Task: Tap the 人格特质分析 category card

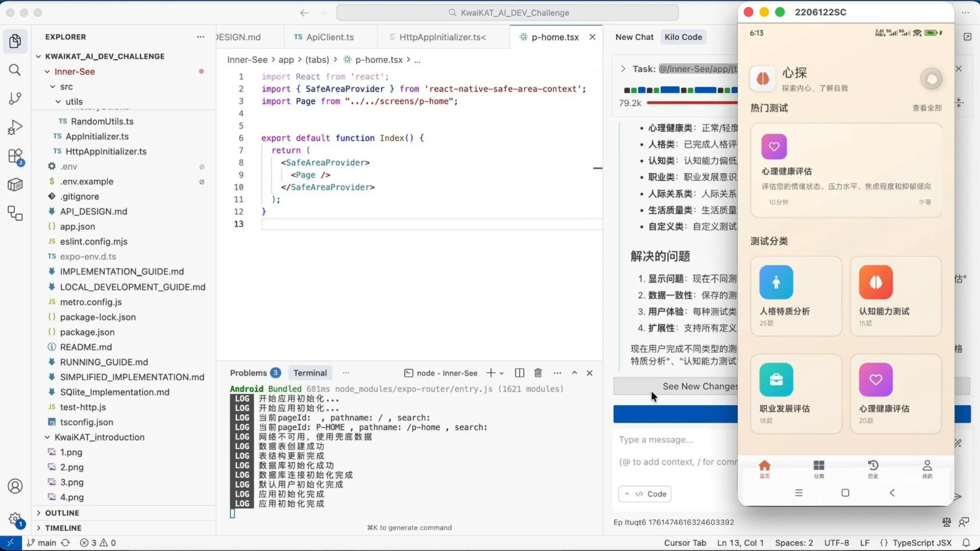Action: [796, 296]
